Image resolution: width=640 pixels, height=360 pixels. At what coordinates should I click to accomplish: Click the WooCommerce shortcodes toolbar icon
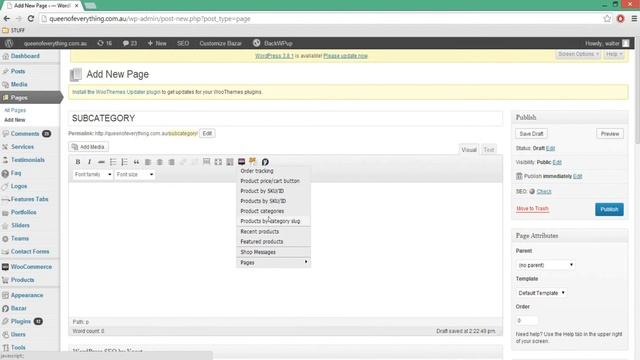242,162
